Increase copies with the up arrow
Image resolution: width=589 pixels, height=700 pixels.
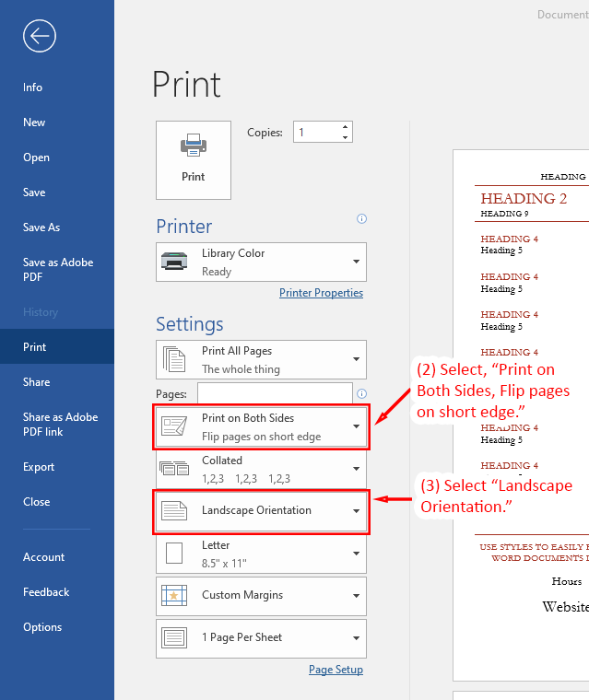pyautogui.click(x=345, y=127)
